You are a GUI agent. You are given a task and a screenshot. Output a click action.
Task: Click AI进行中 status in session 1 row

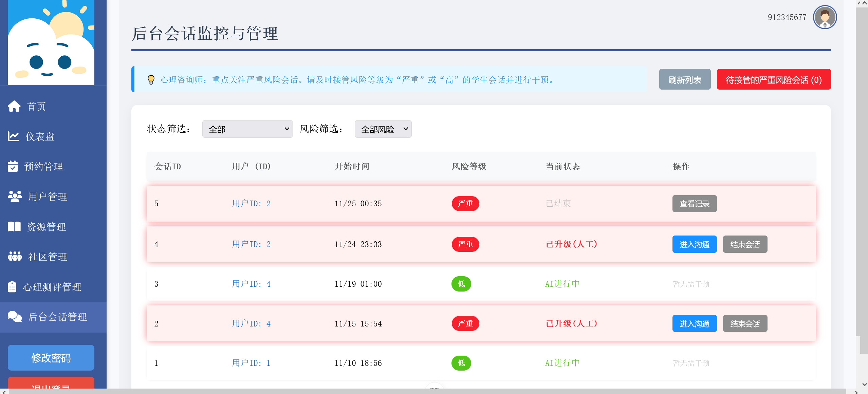[x=562, y=363]
